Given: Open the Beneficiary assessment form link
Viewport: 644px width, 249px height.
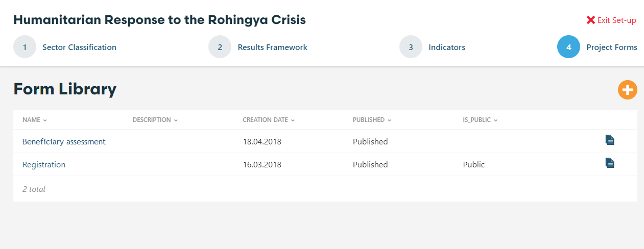Looking at the screenshot, I should pos(64,142).
